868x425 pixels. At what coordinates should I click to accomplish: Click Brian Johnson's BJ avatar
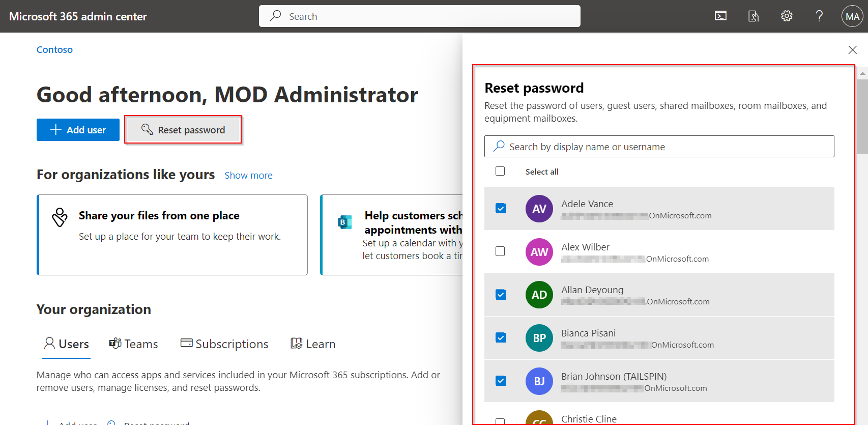tap(539, 381)
